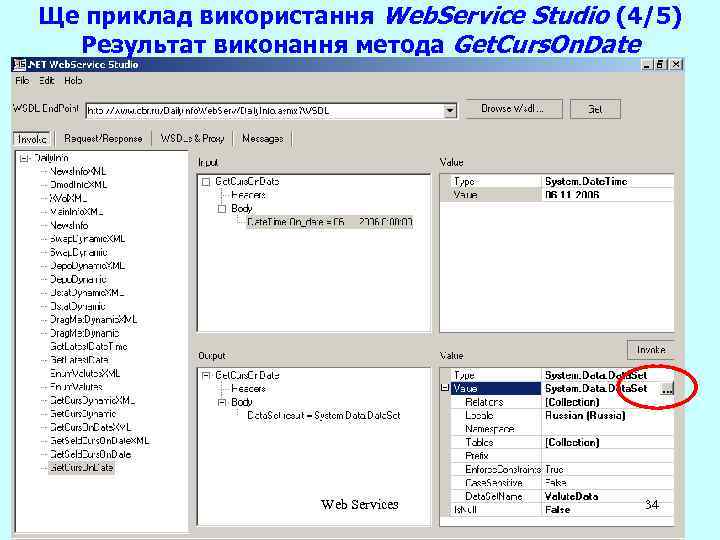Select the IsNull False row
720x540 pixels.
pyautogui.click(x=562, y=510)
